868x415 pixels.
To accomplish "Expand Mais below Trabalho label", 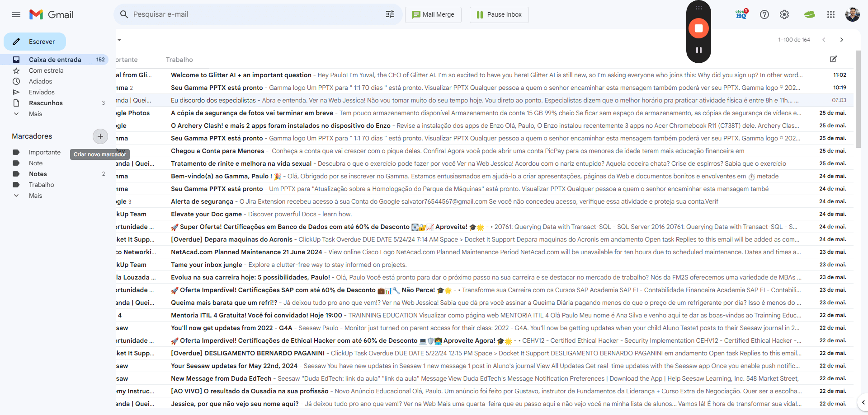I will tap(35, 196).
